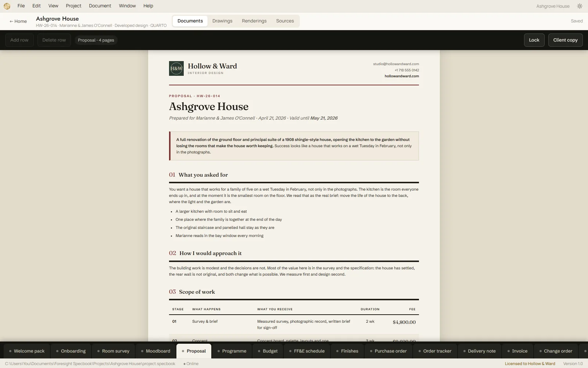Switch to the Renderings tab
The image size is (588, 368).
[254, 21]
